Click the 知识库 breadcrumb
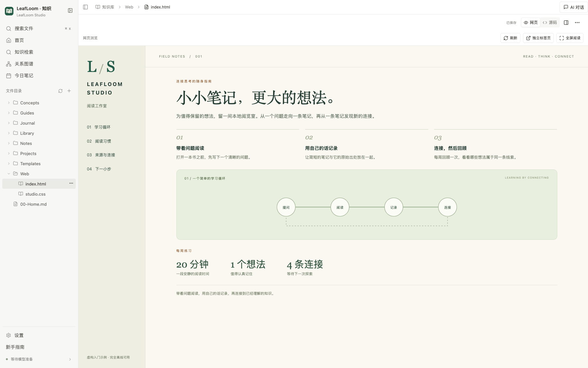 point(105,7)
